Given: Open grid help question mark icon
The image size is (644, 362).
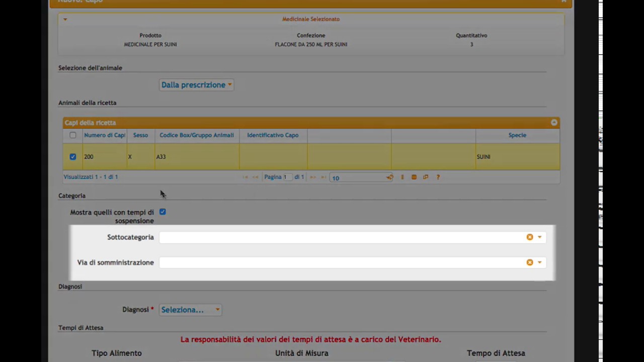Looking at the screenshot, I should 438,177.
